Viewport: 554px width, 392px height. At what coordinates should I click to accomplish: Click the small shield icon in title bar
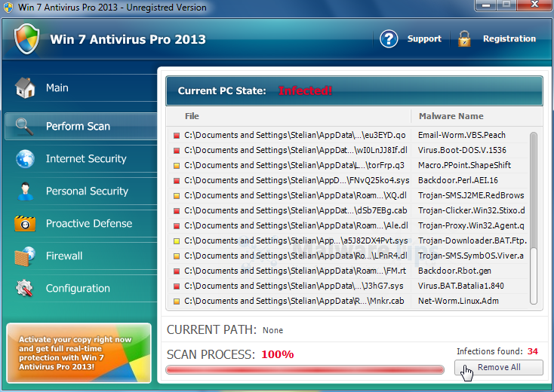[x=8, y=8]
